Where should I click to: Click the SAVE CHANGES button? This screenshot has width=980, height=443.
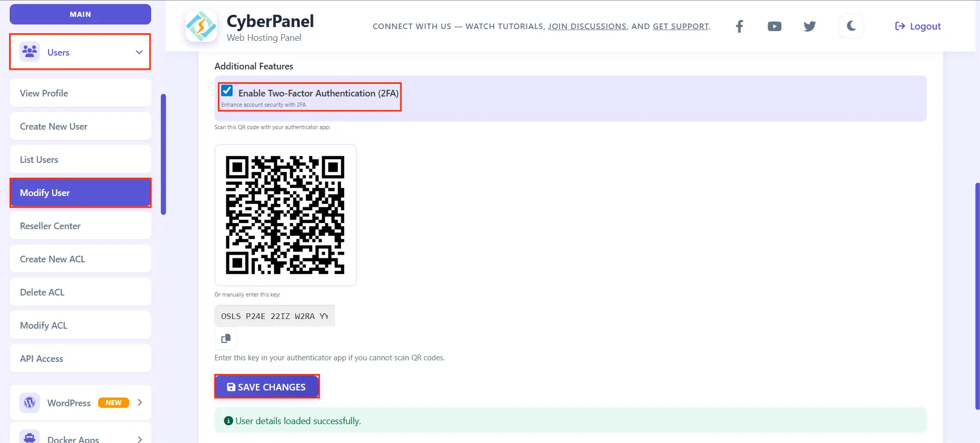267,387
